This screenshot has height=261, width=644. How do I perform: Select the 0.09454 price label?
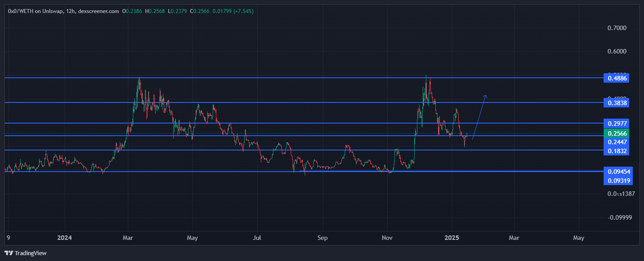619,171
